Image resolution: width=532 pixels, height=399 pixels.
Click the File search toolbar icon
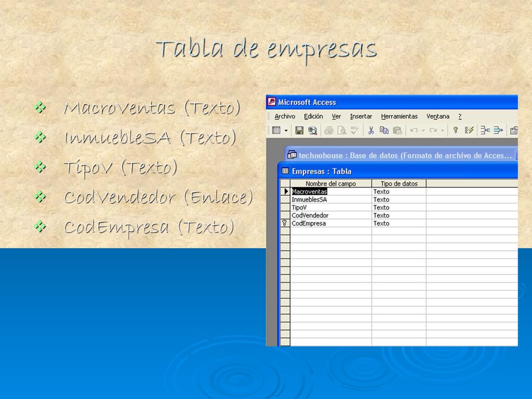(312, 130)
